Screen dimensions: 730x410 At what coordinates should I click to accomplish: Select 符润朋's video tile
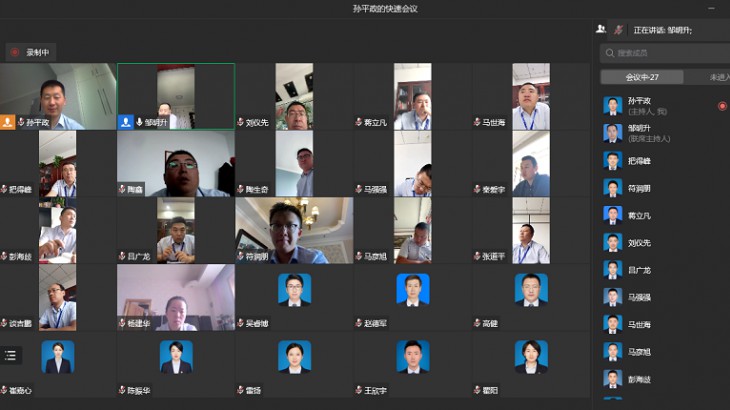pyautogui.click(x=294, y=230)
